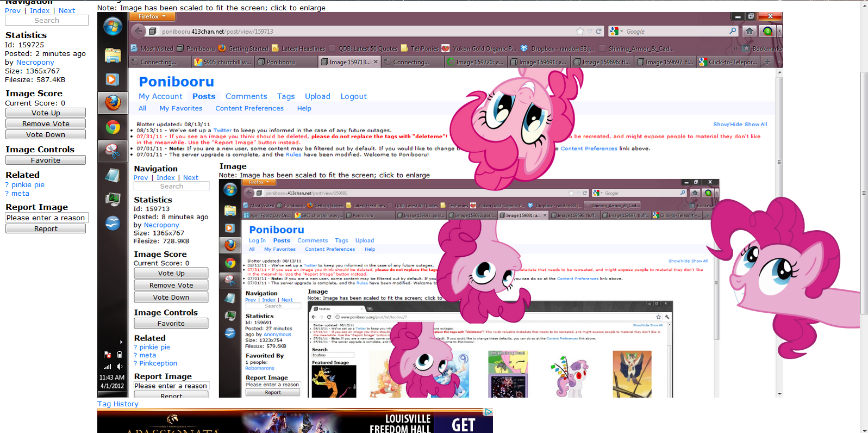This screenshot has height=433, width=868.
Task: Open the Snipping Tool from the large taskbar
Action: 113,151
